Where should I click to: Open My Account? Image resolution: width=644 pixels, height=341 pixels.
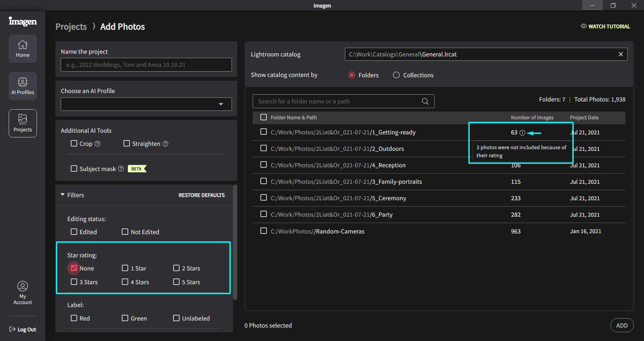[x=23, y=293]
